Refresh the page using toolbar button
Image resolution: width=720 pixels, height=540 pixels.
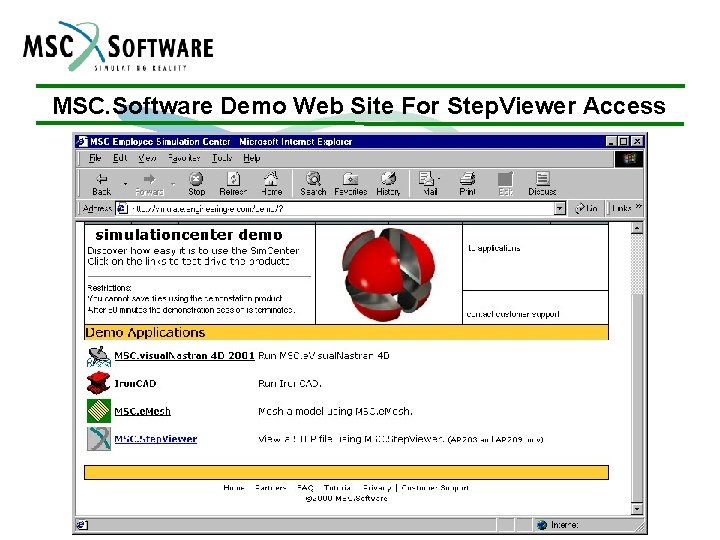pyautogui.click(x=233, y=184)
